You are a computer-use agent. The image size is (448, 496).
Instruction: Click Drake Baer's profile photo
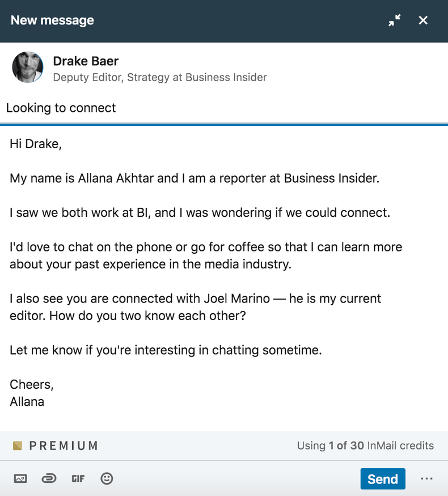point(28,68)
